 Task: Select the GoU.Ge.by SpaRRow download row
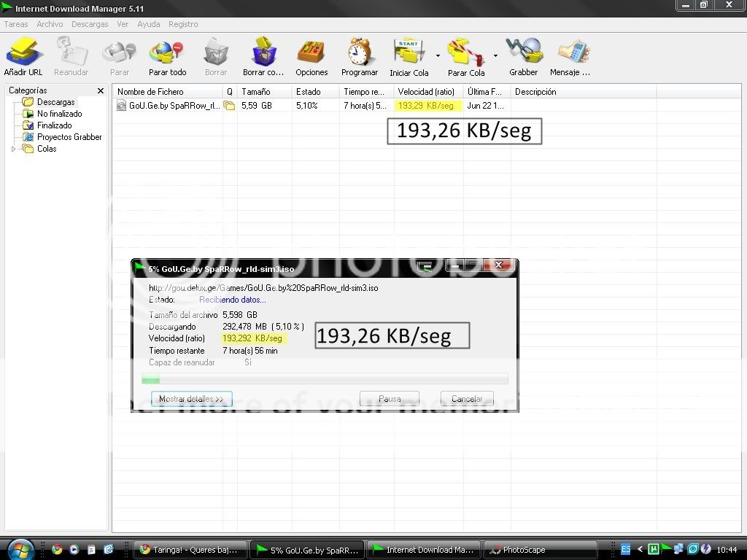point(386,106)
